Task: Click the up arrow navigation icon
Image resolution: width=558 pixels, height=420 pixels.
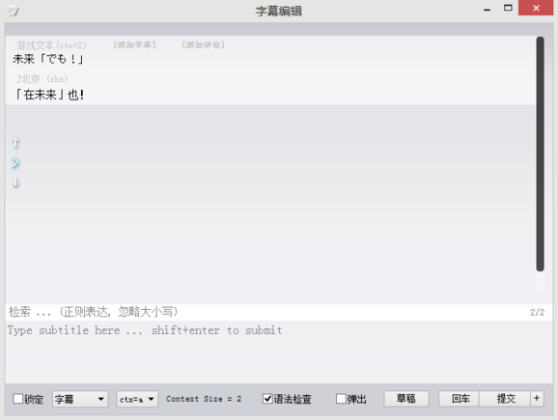Action: [x=15, y=143]
